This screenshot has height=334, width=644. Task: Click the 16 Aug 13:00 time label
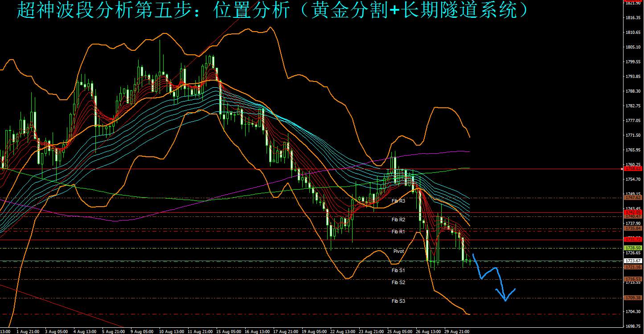coord(258,331)
